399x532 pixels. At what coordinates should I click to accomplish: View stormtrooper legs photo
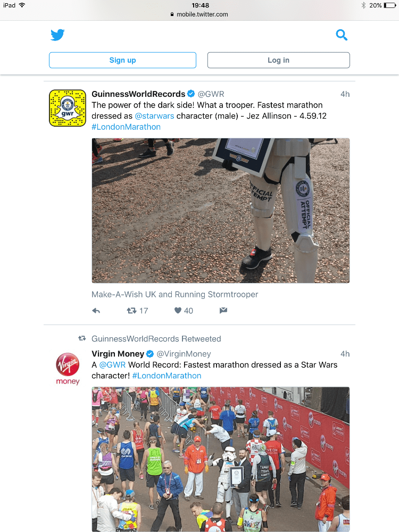pos(221,210)
